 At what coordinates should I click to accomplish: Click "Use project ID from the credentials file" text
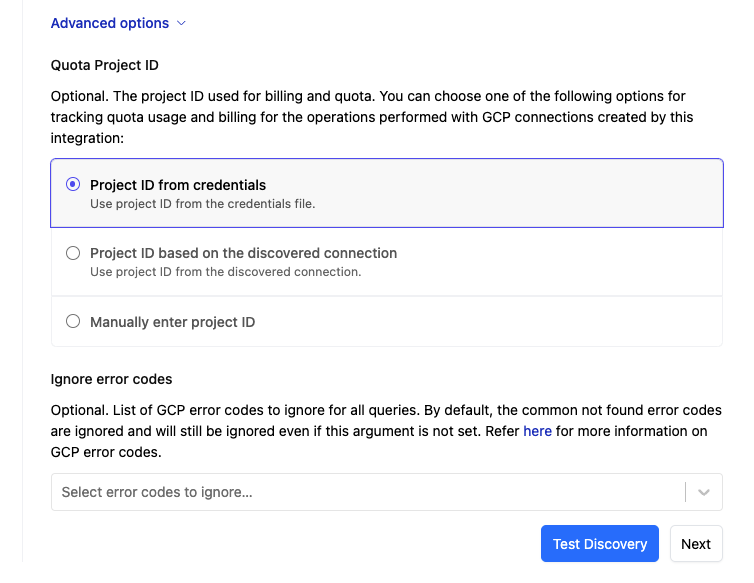point(203,204)
